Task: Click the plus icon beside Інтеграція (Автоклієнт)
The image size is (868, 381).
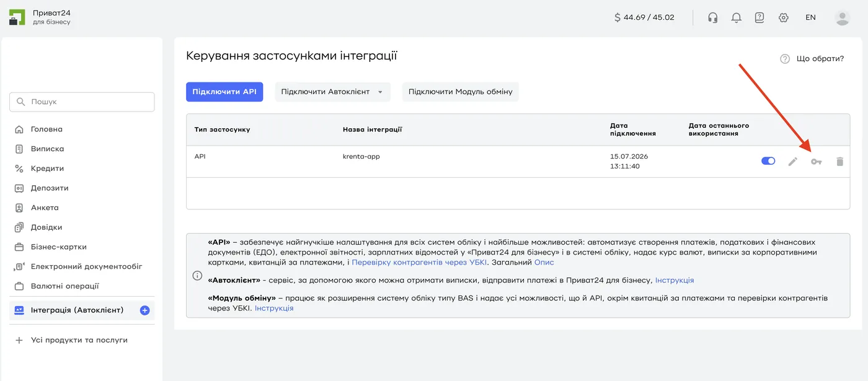Action: (145, 310)
